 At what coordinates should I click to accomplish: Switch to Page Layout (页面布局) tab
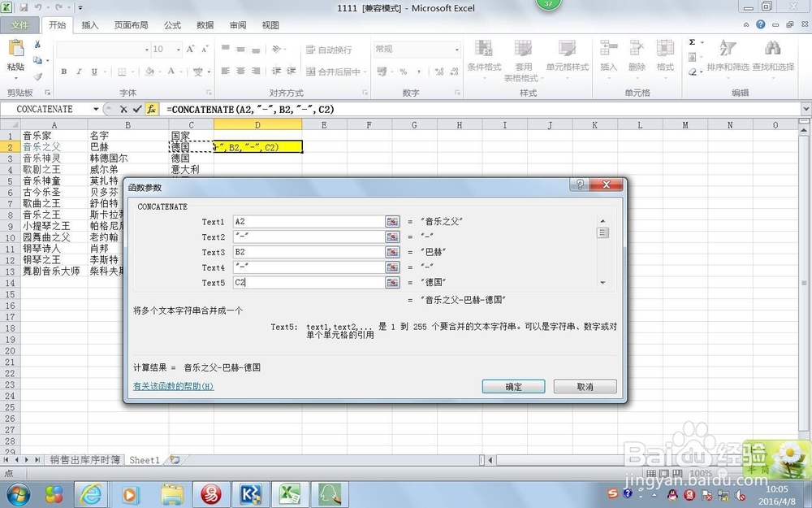[x=131, y=25]
